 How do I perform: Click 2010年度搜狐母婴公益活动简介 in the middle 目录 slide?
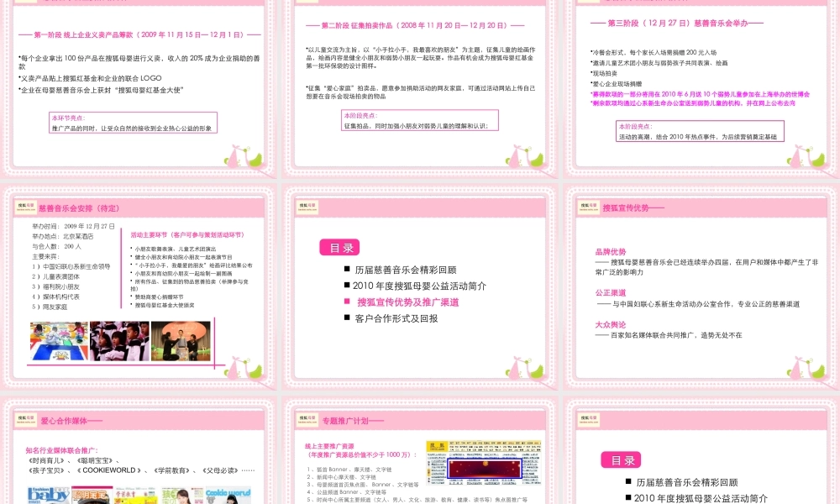point(419,286)
